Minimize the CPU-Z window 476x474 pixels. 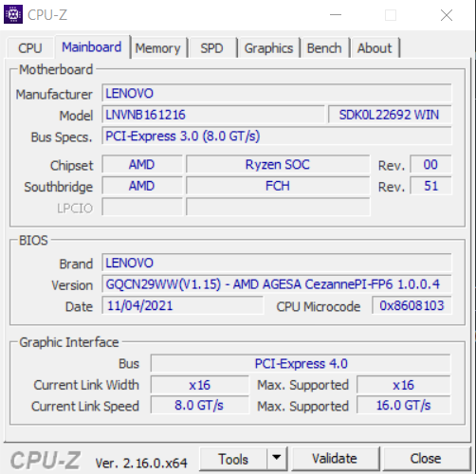click(x=336, y=15)
